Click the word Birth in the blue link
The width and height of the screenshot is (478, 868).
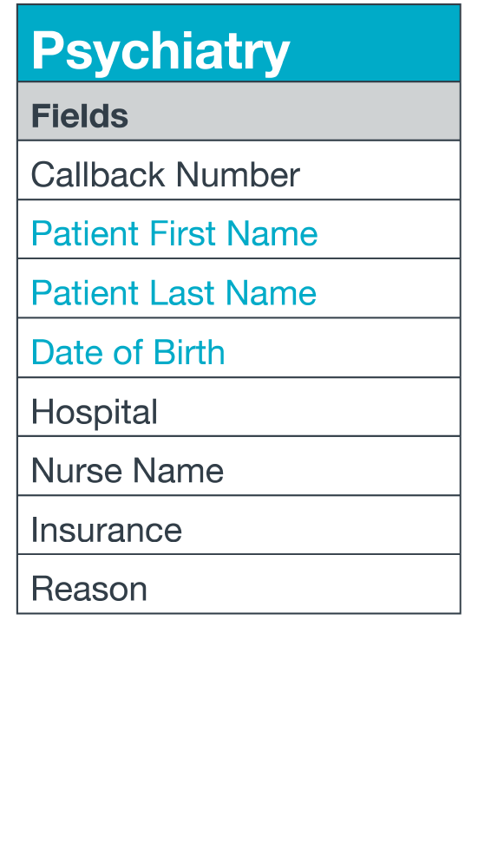pos(189,351)
